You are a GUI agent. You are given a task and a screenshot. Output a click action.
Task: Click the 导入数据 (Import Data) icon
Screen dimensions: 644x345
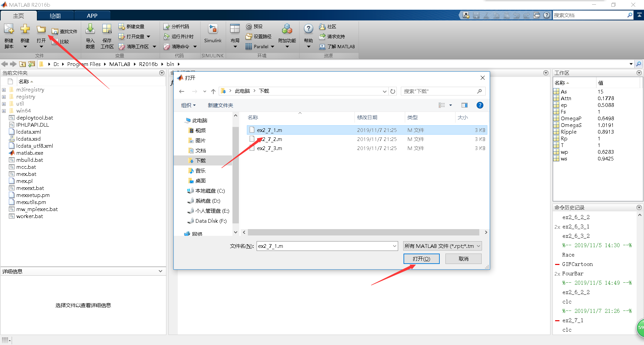click(x=90, y=35)
